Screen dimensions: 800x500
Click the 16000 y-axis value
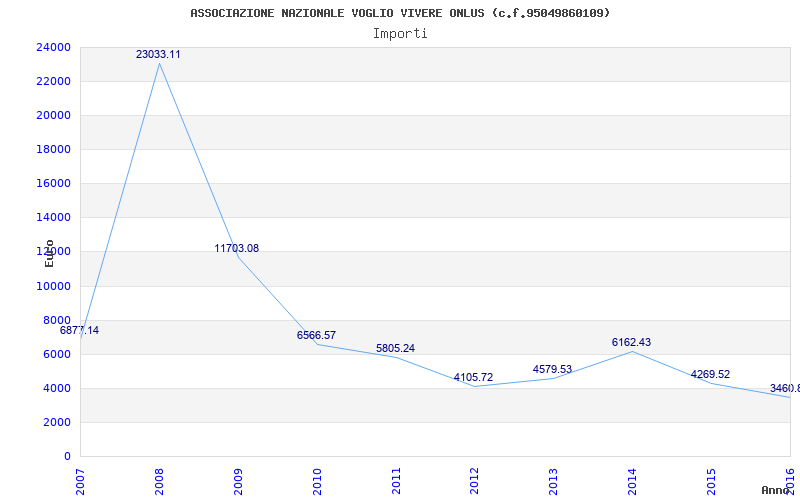[x=54, y=184]
